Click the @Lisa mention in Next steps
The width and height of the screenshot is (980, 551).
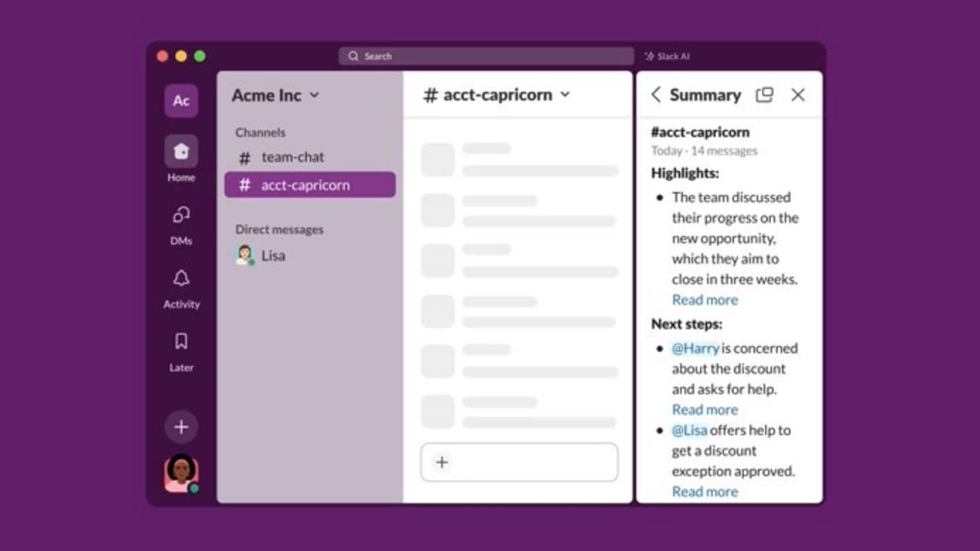click(689, 430)
